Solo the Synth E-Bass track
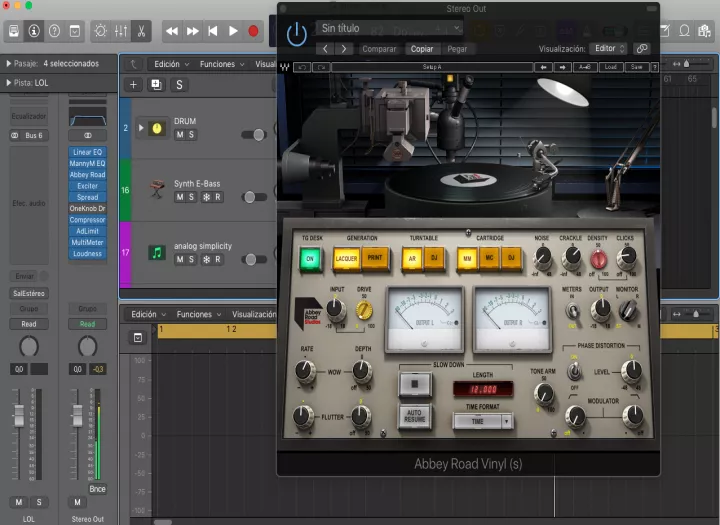Viewport: 720px width, 525px height. point(191,197)
